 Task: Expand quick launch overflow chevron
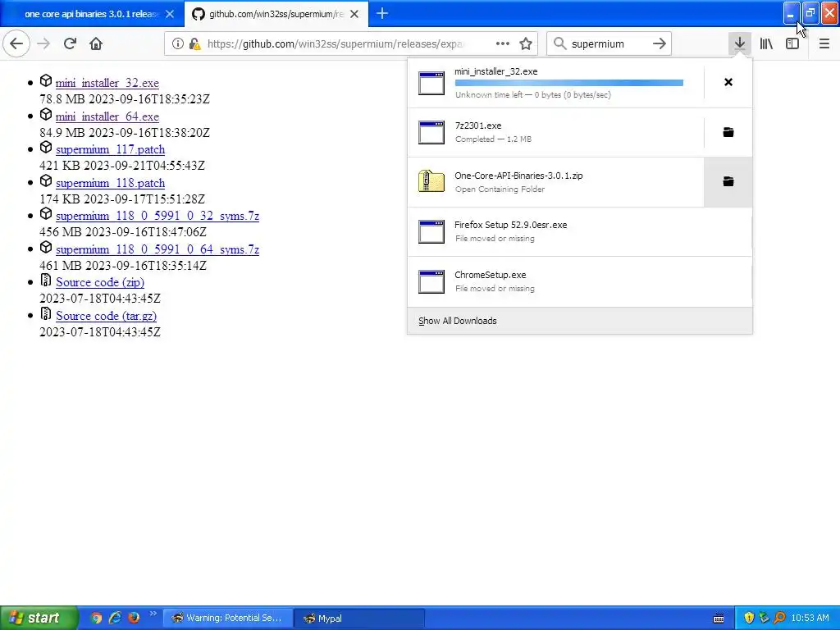coord(153,614)
